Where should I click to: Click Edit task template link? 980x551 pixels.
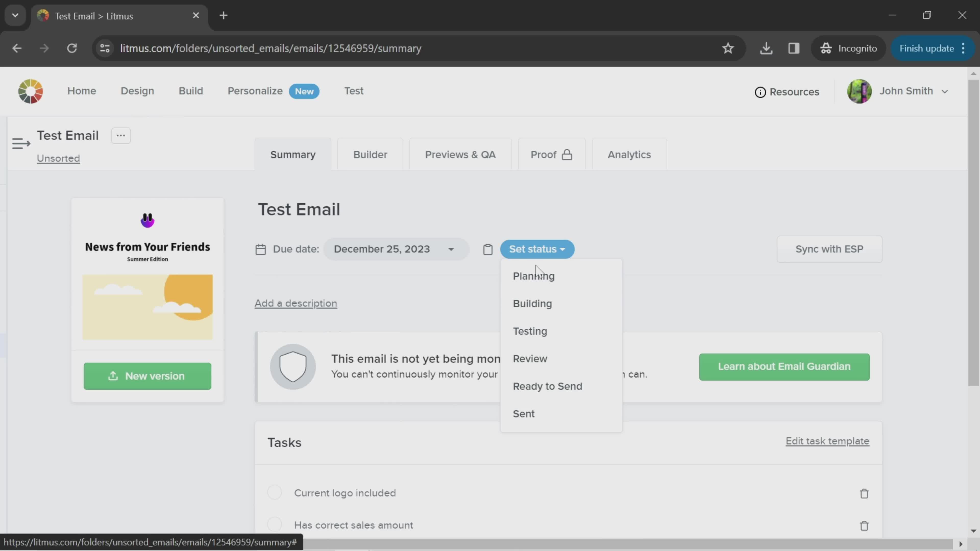tap(827, 441)
